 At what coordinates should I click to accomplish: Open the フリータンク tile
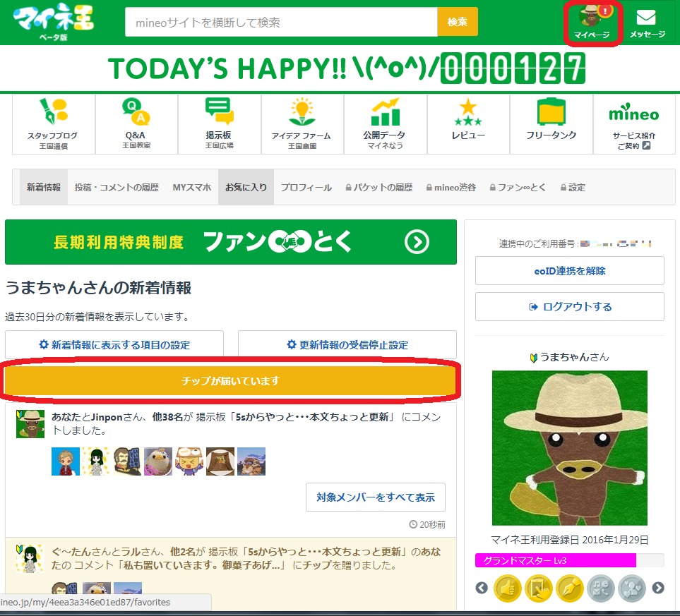coord(551,124)
